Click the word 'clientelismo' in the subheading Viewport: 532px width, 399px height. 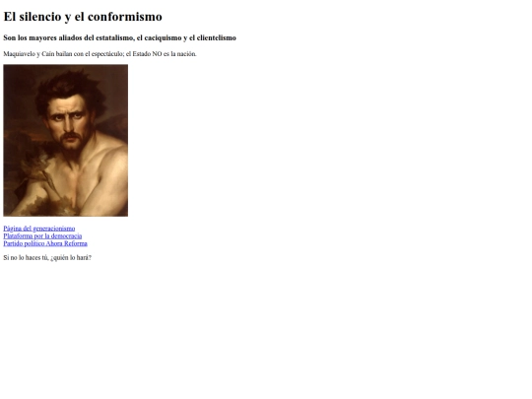click(216, 37)
